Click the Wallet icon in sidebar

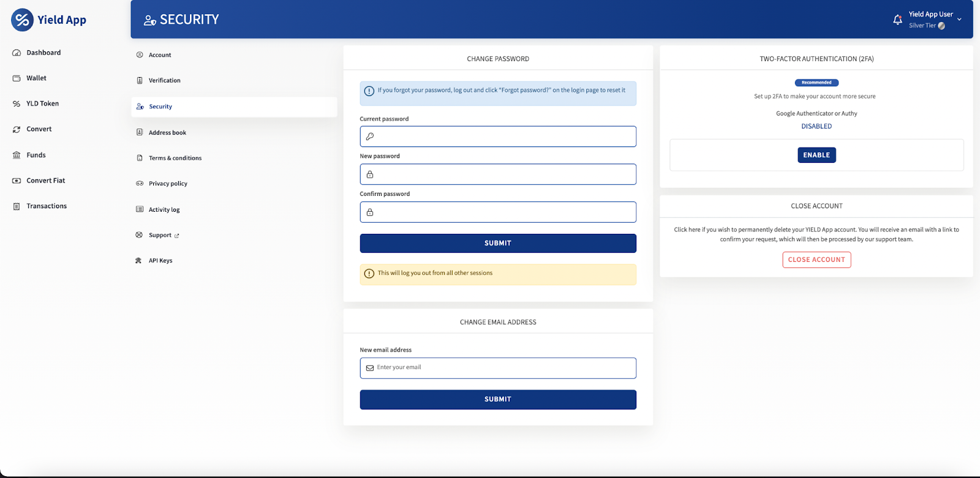click(17, 78)
